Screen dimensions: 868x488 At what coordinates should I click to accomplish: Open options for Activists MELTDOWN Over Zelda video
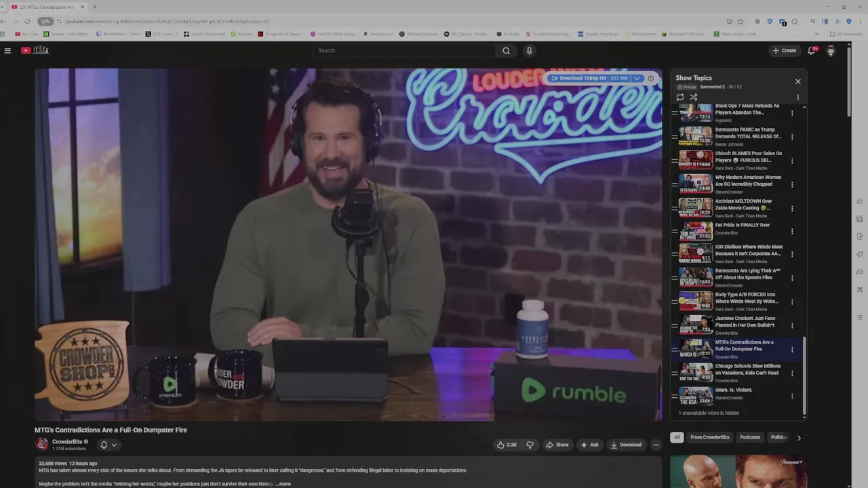792,208
